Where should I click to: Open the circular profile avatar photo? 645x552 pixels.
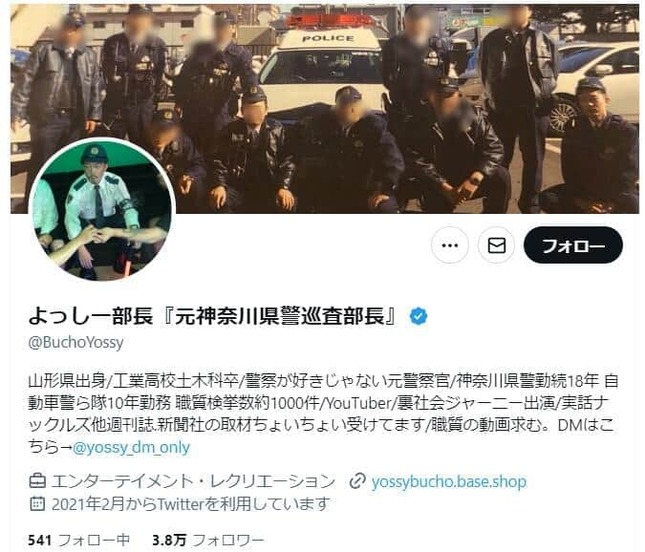(x=102, y=210)
